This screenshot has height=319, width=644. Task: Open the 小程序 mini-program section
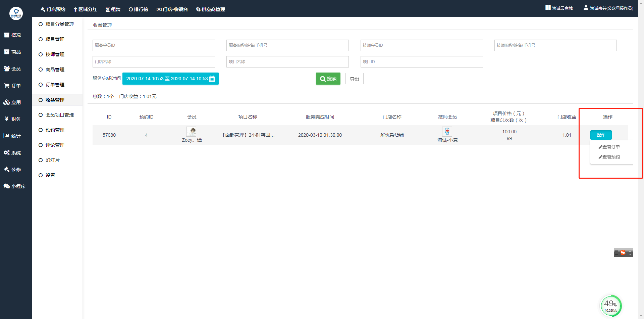(x=15, y=186)
